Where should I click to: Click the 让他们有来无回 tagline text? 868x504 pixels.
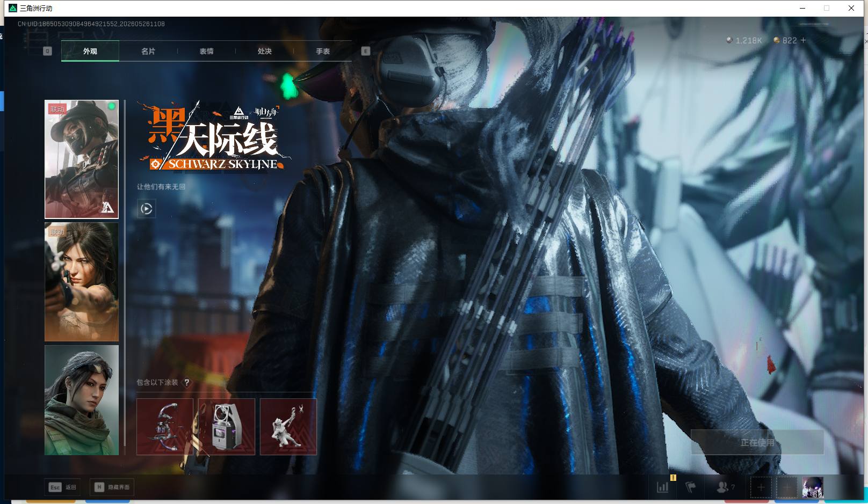point(161,187)
